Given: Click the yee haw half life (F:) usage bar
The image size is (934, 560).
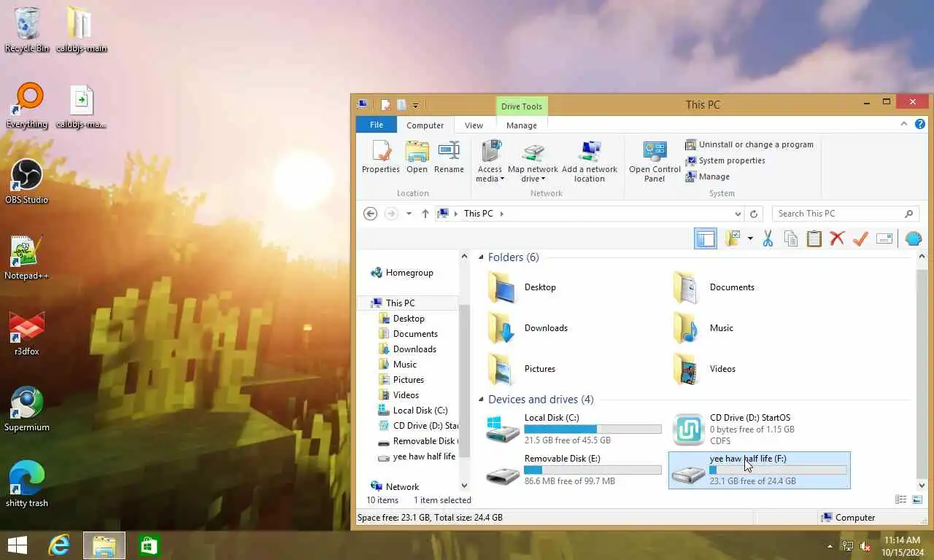Looking at the screenshot, I should [778, 470].
